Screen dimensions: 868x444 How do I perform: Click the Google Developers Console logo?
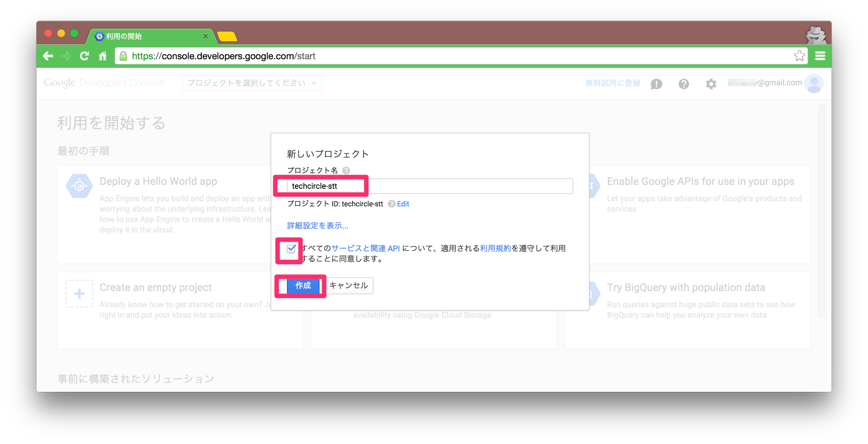point(104,83)
